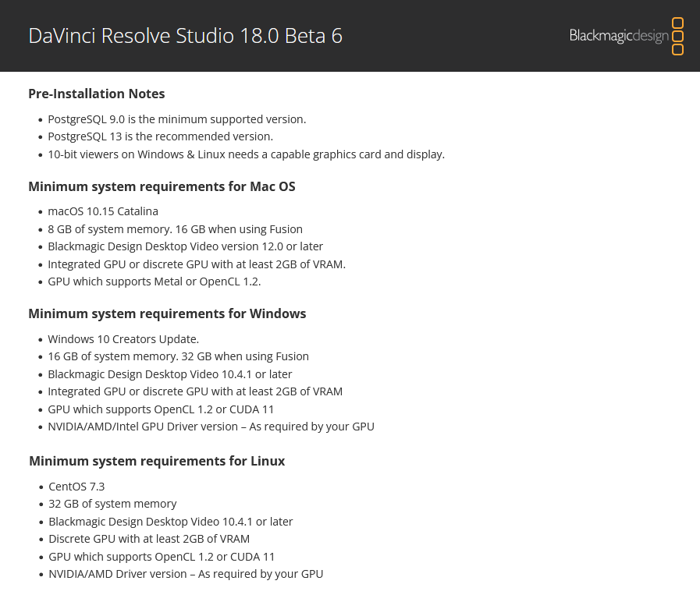Select the Pre-Installation Notes heading
This screenshot has height=609, width=700.
[x=97, y=94]
